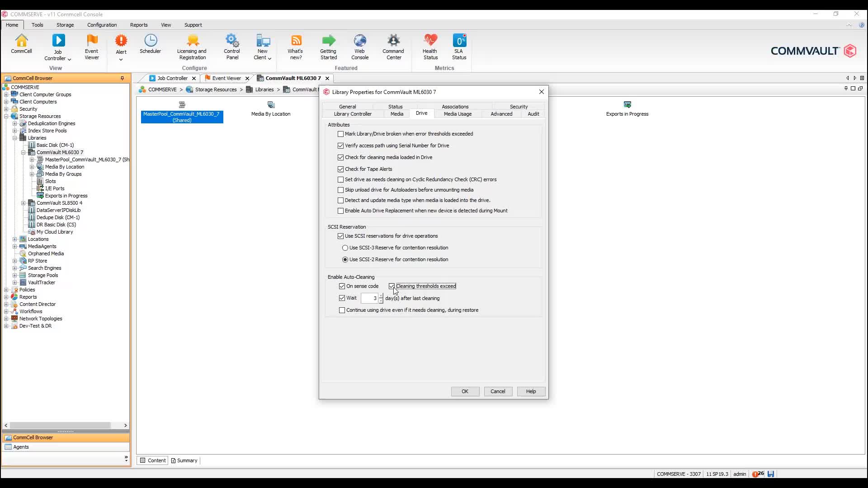Open Getting Started featured item
This screenshot has height=488, width=868.
(x=328, y=45)
